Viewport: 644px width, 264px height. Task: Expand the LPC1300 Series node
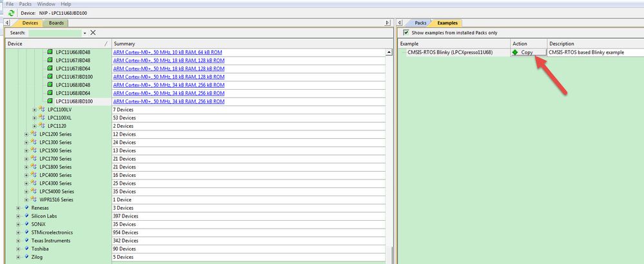(26, 142)
